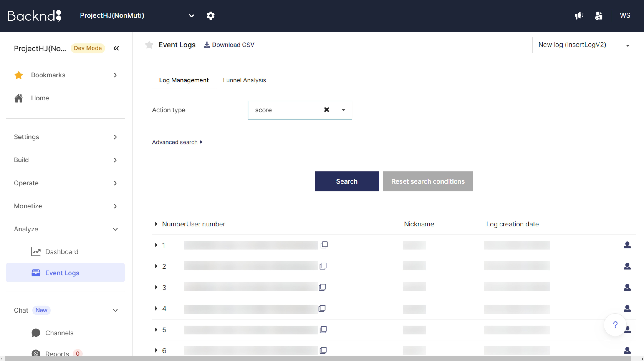The width and height of the screenshot is (644, 361).
Task: Open New log (InsertLogV2) dropdown
Action: coord(584,45)
